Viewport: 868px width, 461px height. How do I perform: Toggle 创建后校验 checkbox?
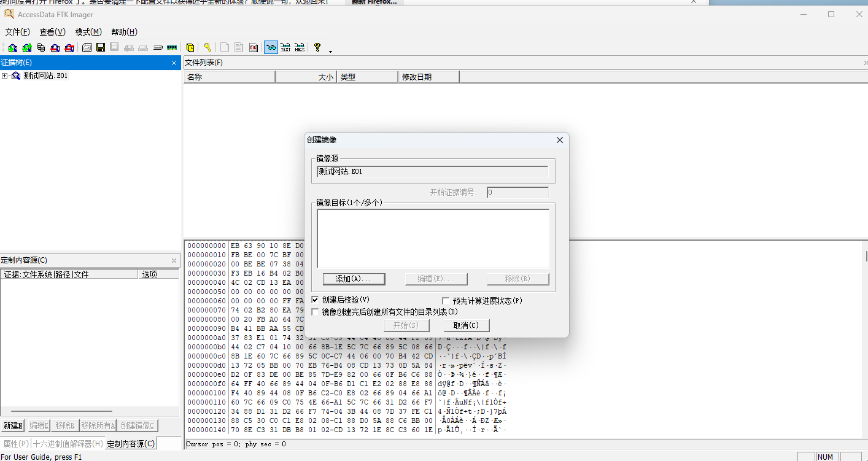315,300
